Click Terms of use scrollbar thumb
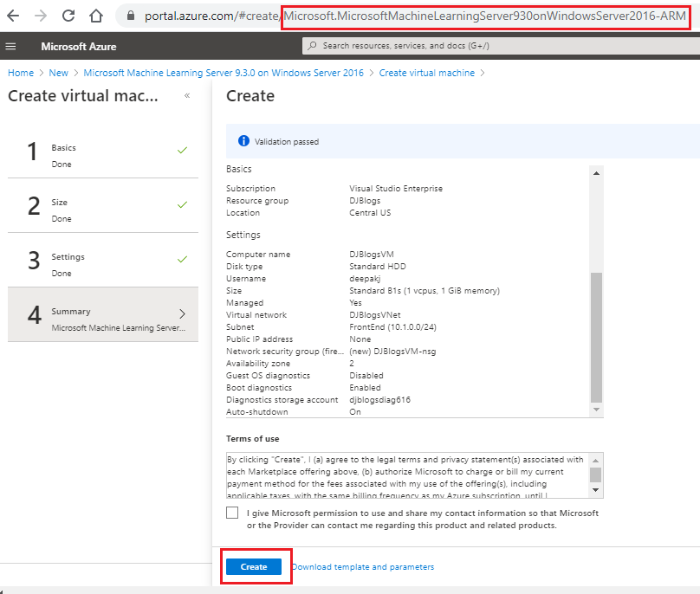 point(595,475)
